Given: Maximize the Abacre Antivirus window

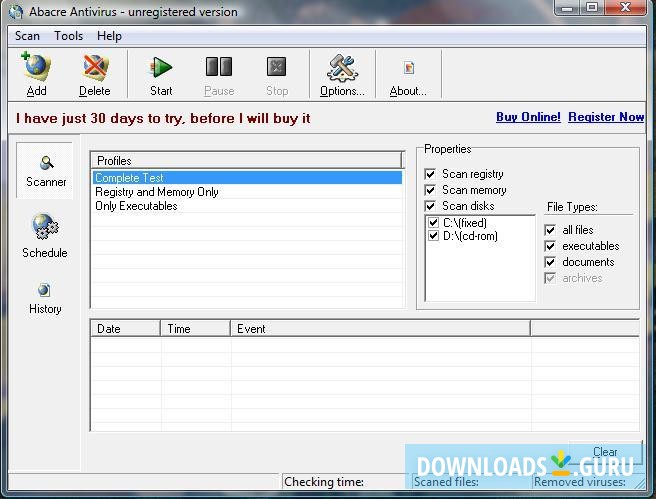Looking at the screenshot, I should tap(592, 8).
